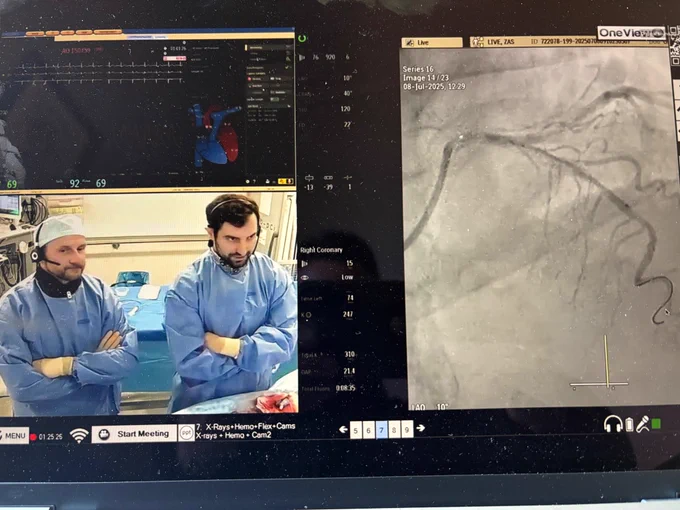Image resolution: width=680 pixels, height=510 pixels.
Task: Click the headphones audio icon
Action: click(x=613, y=424)
